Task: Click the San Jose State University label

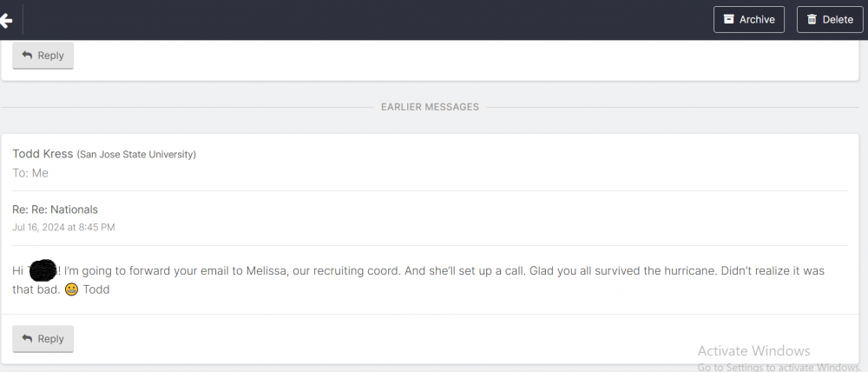Action: (136, 155)
